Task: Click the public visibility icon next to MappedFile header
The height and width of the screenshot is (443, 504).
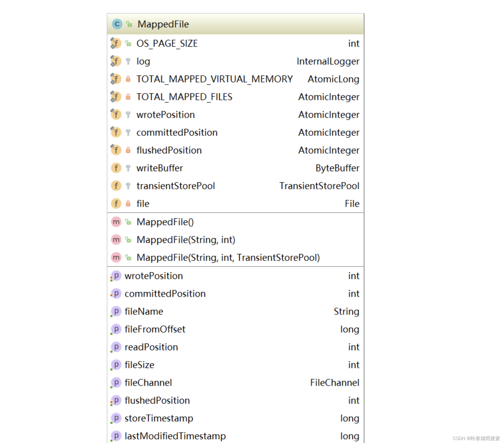Action: 129,24
